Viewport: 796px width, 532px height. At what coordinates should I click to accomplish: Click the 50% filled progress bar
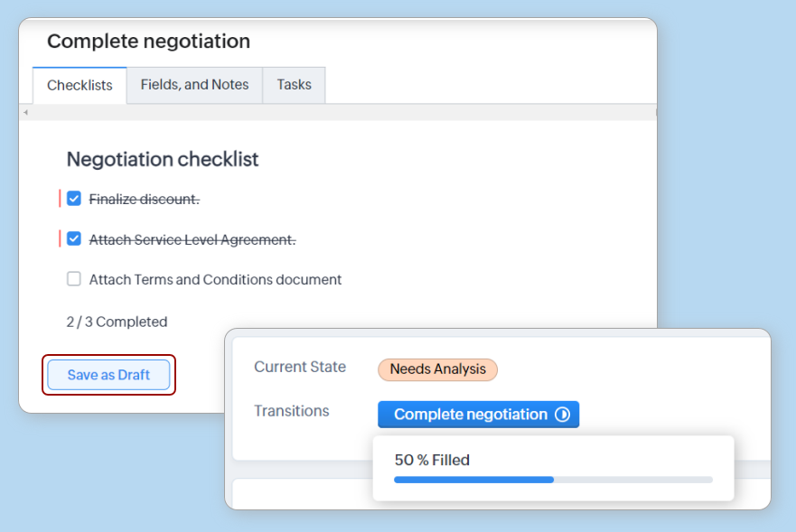click(553, 480)
